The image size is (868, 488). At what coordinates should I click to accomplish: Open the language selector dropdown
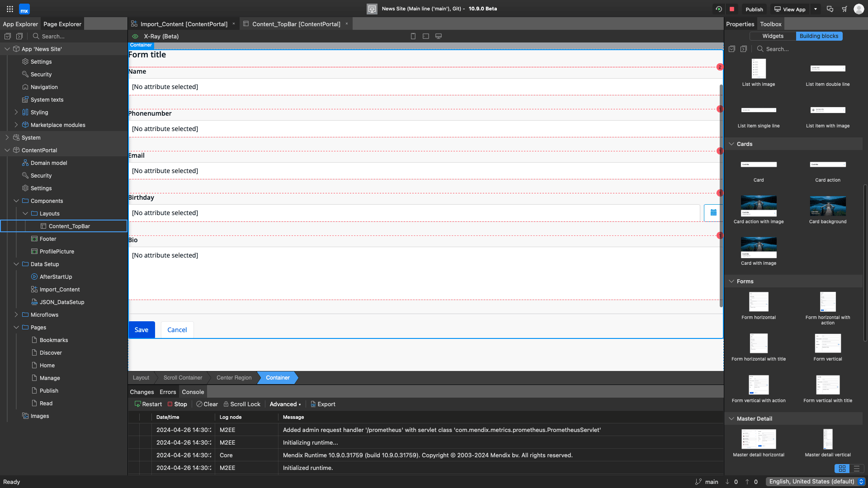tap(816, 482)
